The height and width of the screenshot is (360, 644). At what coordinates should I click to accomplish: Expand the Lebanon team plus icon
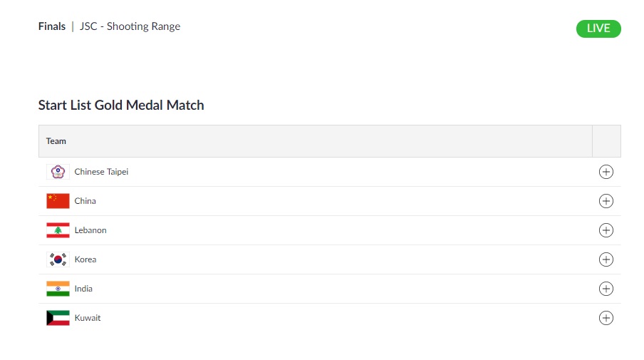pyautogui.click(x=606, y=230)
